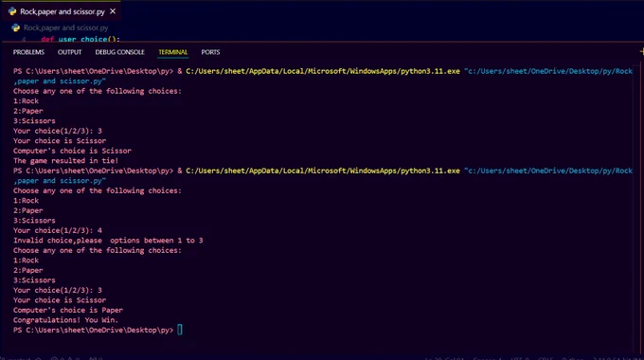The height and width of the screenshot is (360, 644).
Task: Open the PORTS panel tab
Action: [x=210, y=52]
